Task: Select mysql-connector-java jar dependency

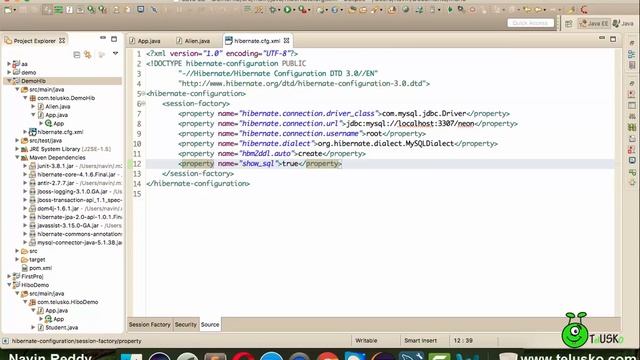Action: pyautogui.click(x=79, y=242)
